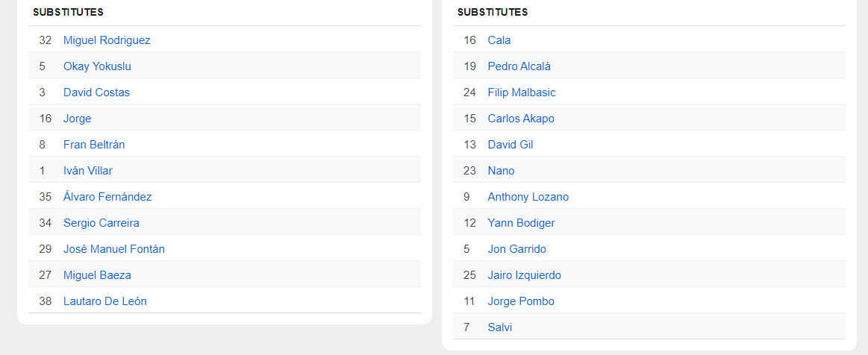Image resolution: width=868 pixels, height=355 pixels.
Task: Select Álvaro Fernández link
Action: 107,197
